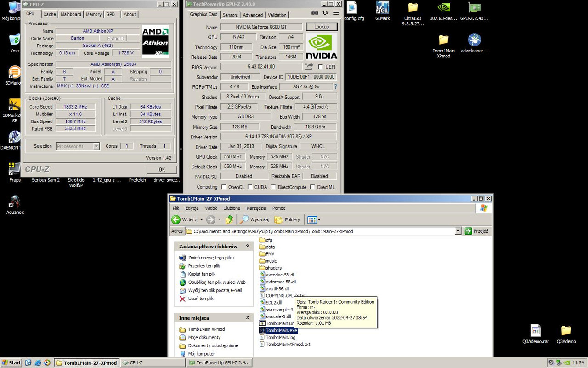Click the Lookup button in GPU-Z
Image resolution: width=588 pixels, height=368 pixels.
tap(322, 27)
